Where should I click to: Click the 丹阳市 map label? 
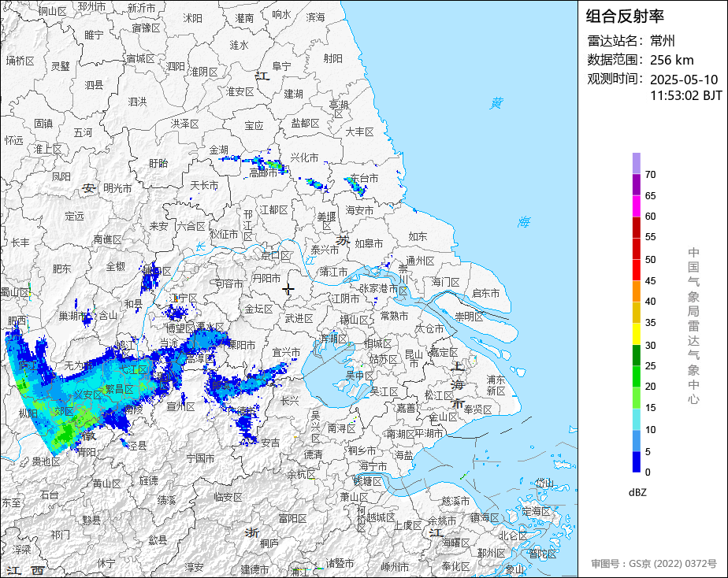(x=266, y=278)
